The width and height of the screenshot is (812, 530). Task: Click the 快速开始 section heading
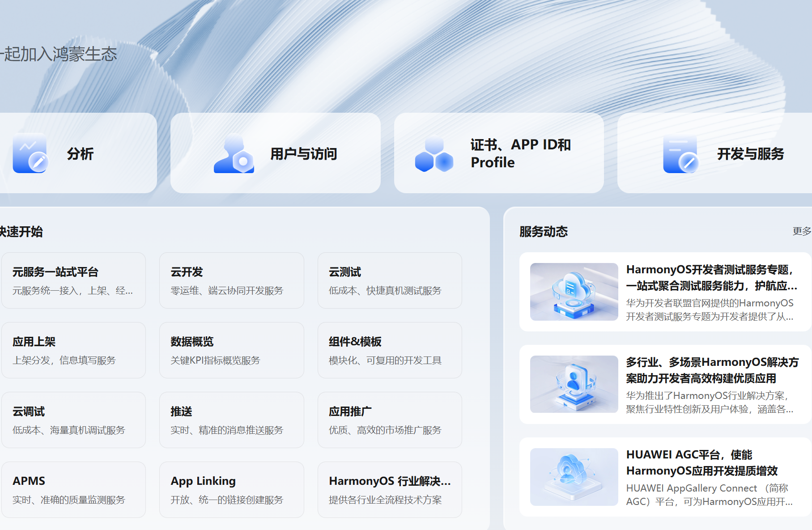[x=21, y=232]
